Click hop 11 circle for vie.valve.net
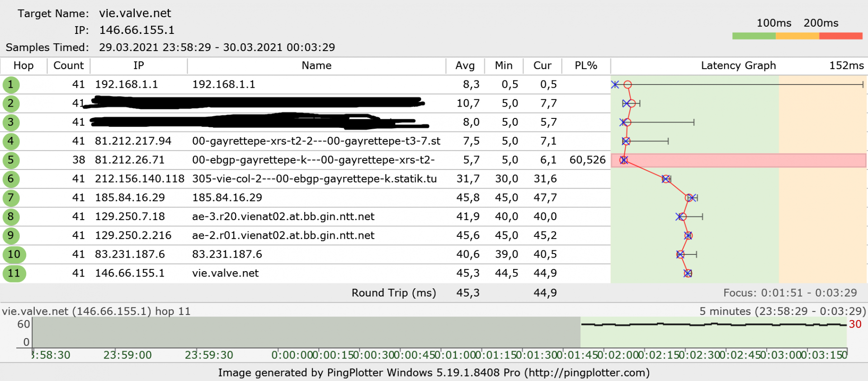868x381 pixels. click(14, 273)
